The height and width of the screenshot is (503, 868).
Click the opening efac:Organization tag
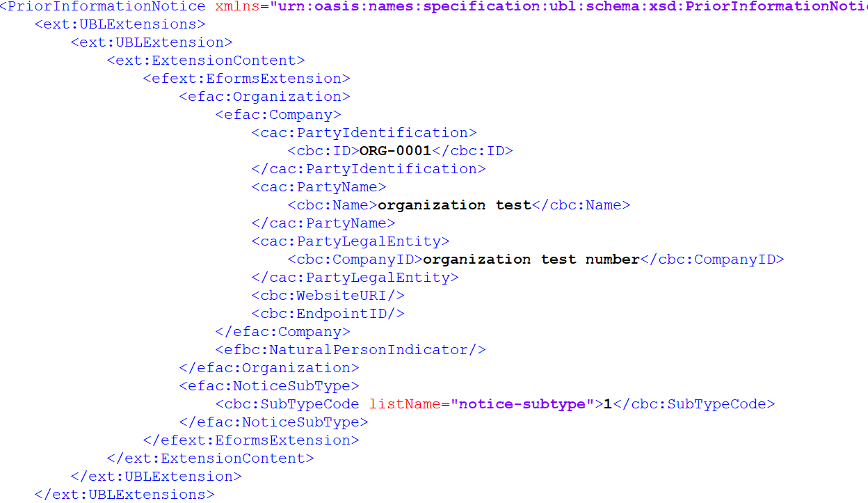265,97
